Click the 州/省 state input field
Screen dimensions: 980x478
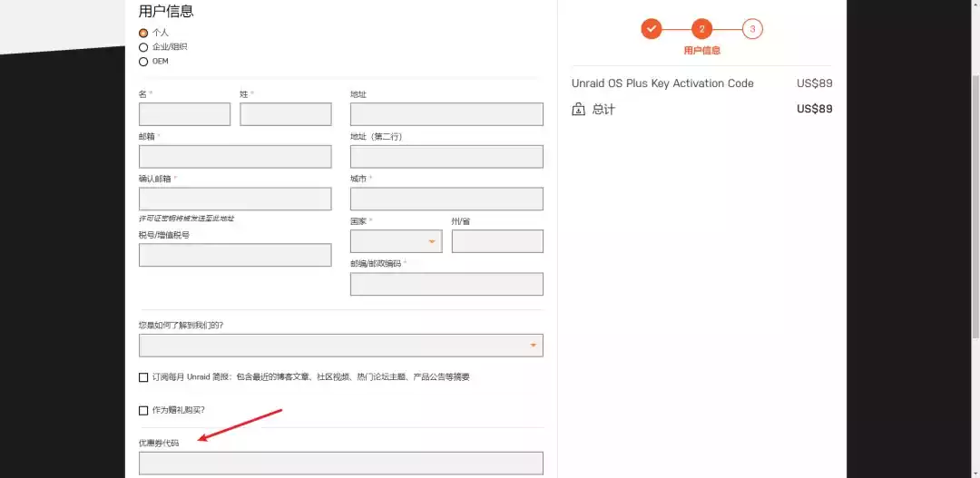click(x=497, y=241)
